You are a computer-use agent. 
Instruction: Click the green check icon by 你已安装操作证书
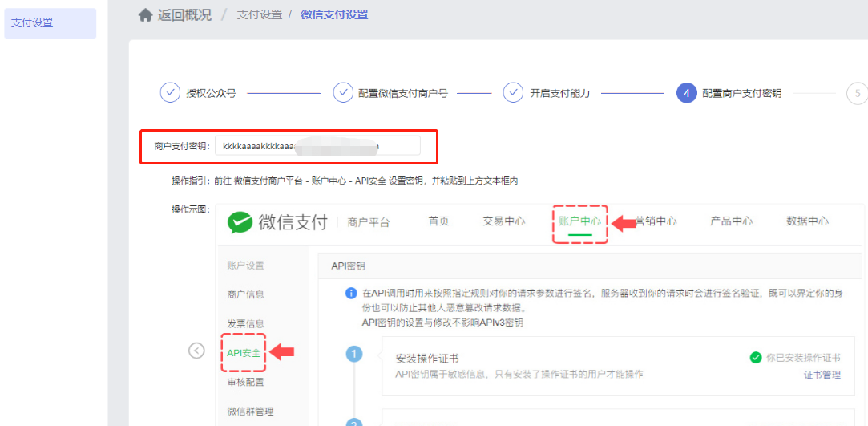[x=756, y=358]
